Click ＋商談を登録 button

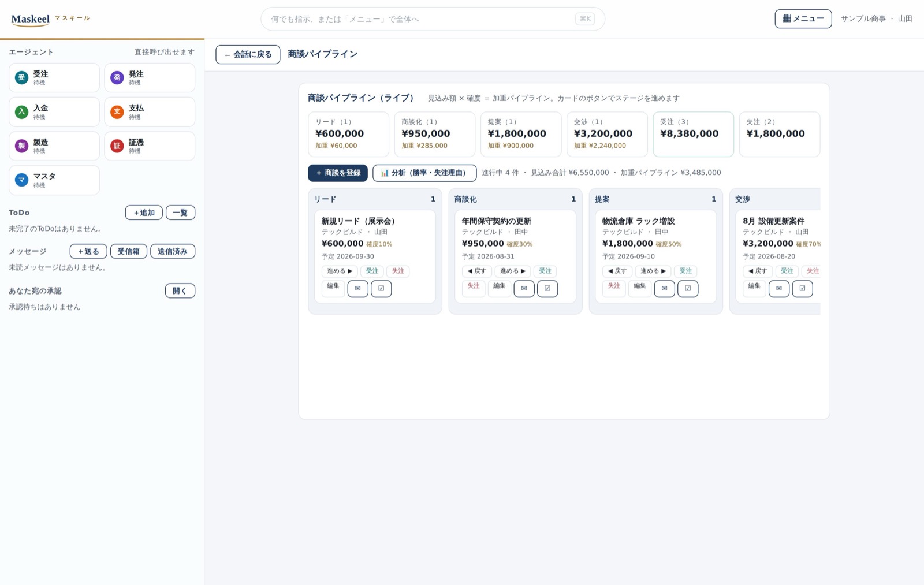(x=338, y=173)
